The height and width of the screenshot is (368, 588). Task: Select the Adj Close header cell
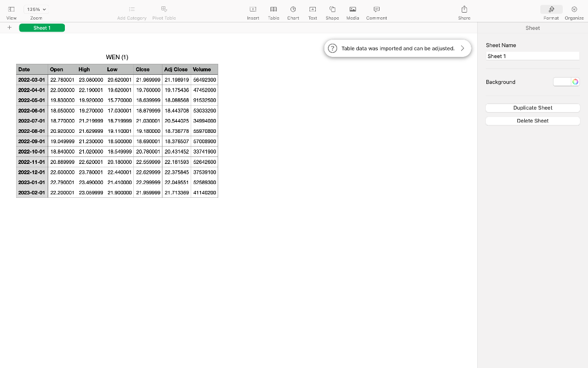click(x=177, y=70)
